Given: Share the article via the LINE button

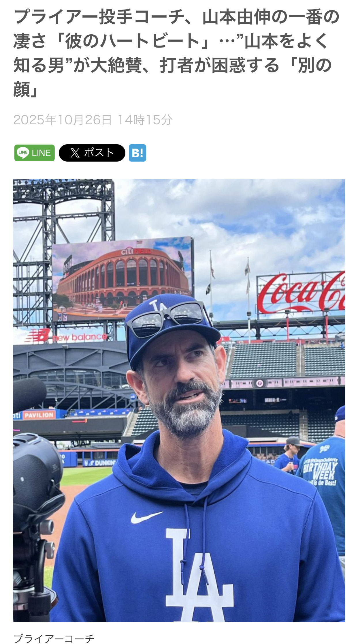Looking at the screenshot, I should click(x=34, y=153).
